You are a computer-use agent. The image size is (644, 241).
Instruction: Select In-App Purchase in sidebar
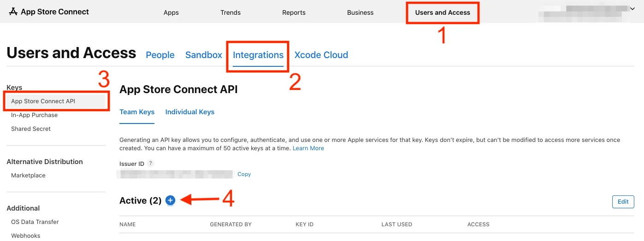pyautogui.click(x=35, y=115)
